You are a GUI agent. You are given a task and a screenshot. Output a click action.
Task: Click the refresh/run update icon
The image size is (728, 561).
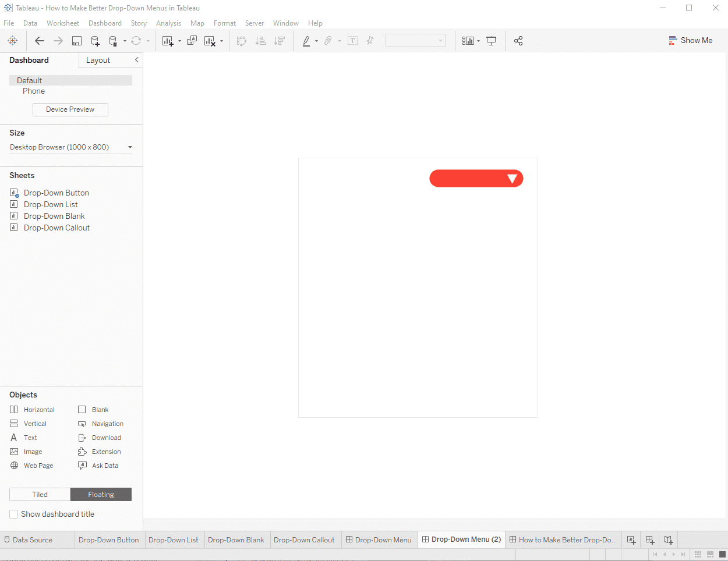[x=136, y=41]
